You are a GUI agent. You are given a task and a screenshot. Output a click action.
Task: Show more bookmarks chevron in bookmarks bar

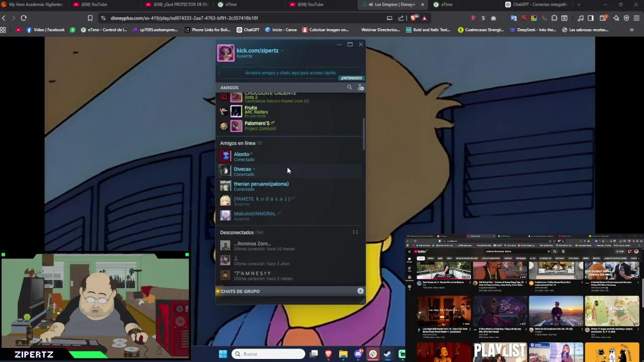tap(632, 30)
